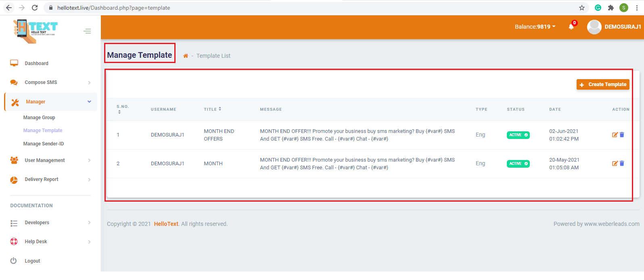Click the hamburger menu toggle icon
644x280 pixels.
click(x=87, y=31)
